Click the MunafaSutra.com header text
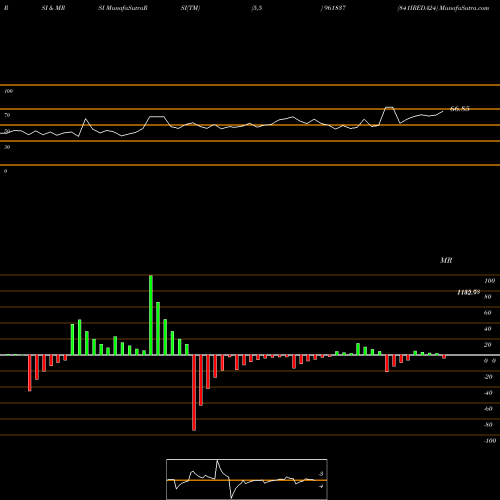 [464, 8]
